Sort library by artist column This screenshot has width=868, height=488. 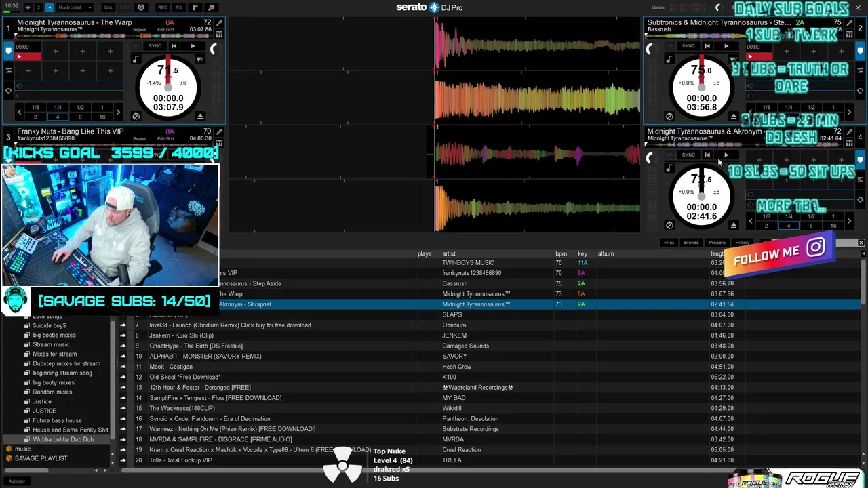(x=449, y=253)
